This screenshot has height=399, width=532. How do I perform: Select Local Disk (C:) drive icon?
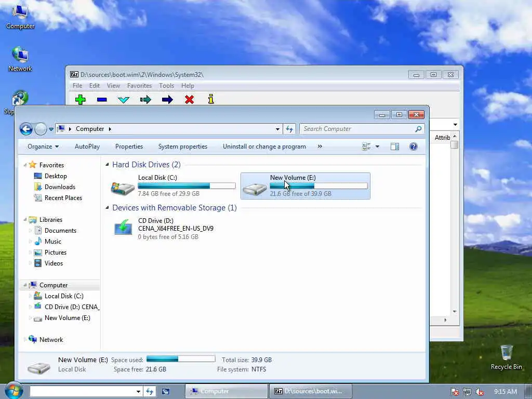(x=123, y=188)
